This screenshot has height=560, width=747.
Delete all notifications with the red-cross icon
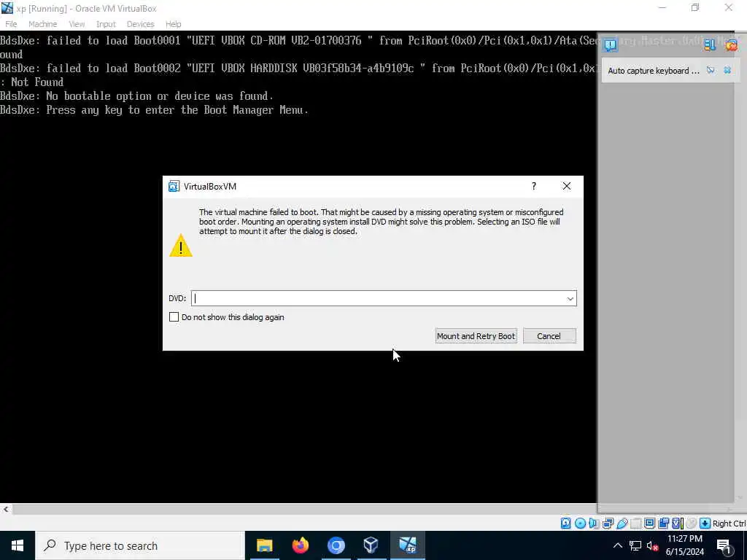(731, 44)
